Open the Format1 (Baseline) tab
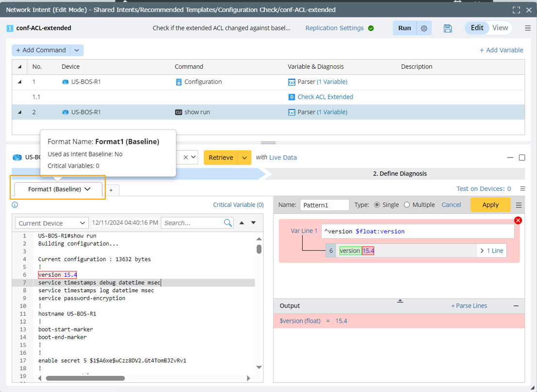 58,189
